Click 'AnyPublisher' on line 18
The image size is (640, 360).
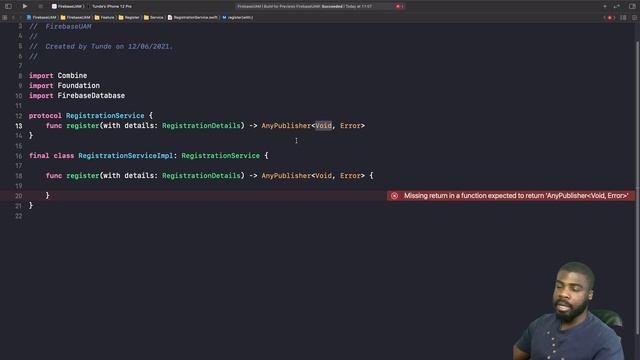286,176
